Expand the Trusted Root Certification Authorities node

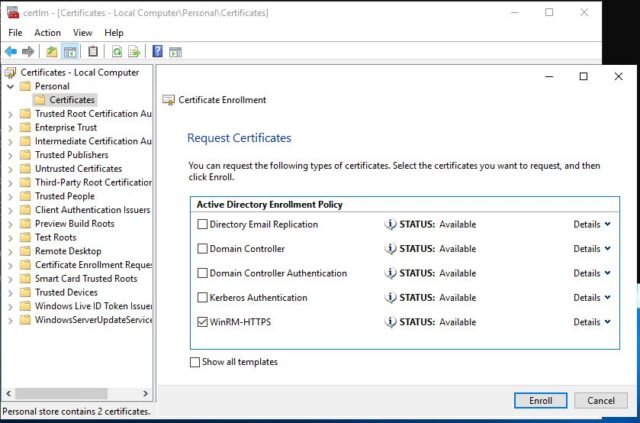(x=11, y=114)
